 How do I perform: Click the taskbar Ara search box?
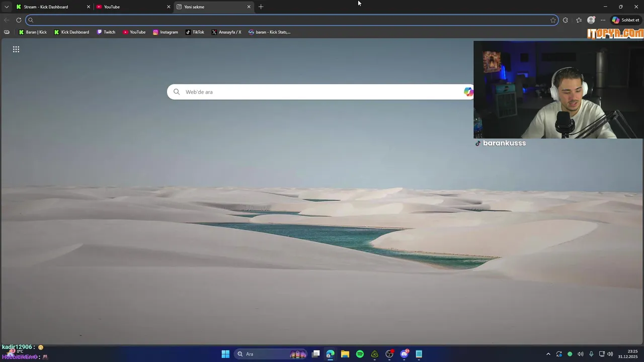click(x=271, y=354)
